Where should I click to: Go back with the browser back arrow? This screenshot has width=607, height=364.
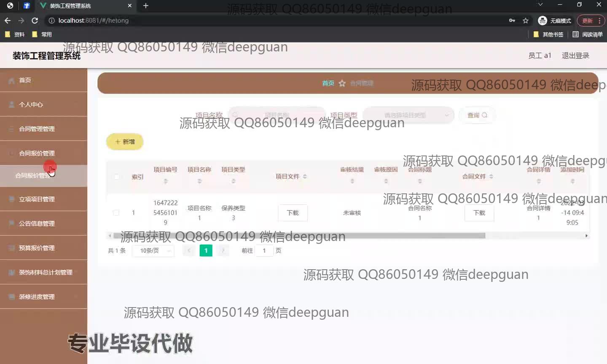8,20
